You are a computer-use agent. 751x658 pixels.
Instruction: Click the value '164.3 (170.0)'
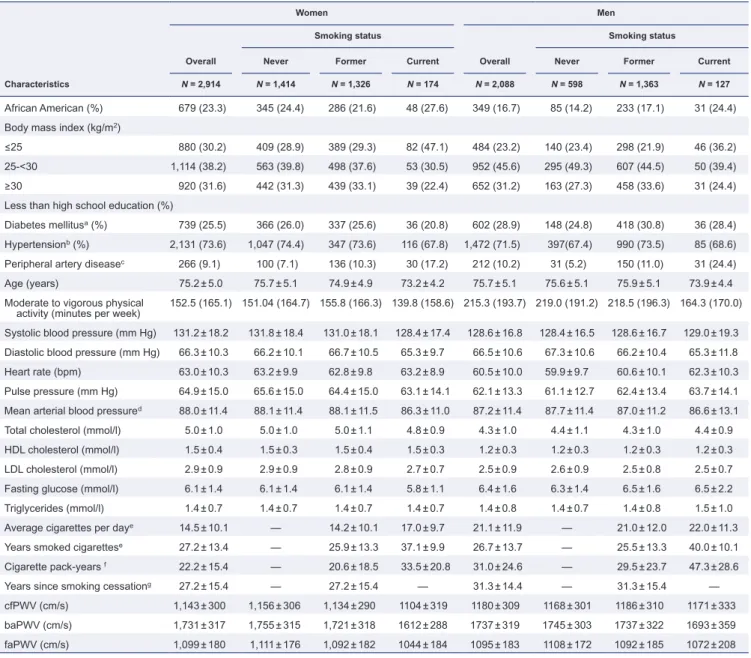point(711,303)
